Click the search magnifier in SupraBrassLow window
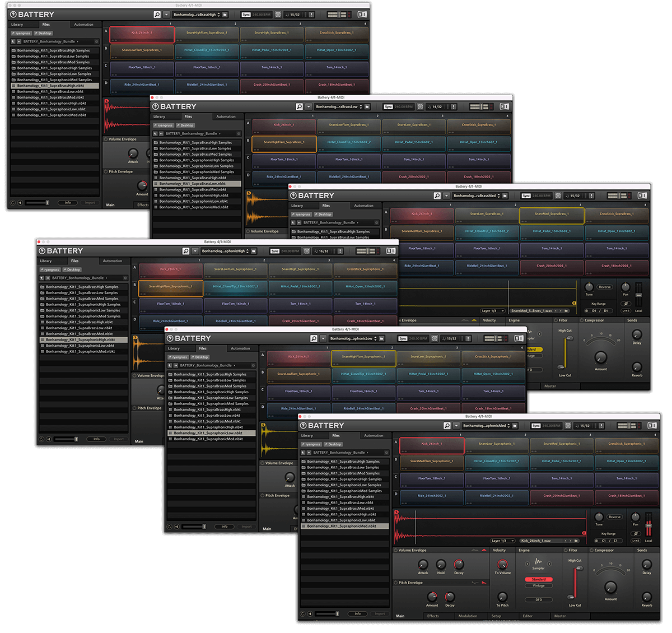672x633 pixels. coord(300,106)
